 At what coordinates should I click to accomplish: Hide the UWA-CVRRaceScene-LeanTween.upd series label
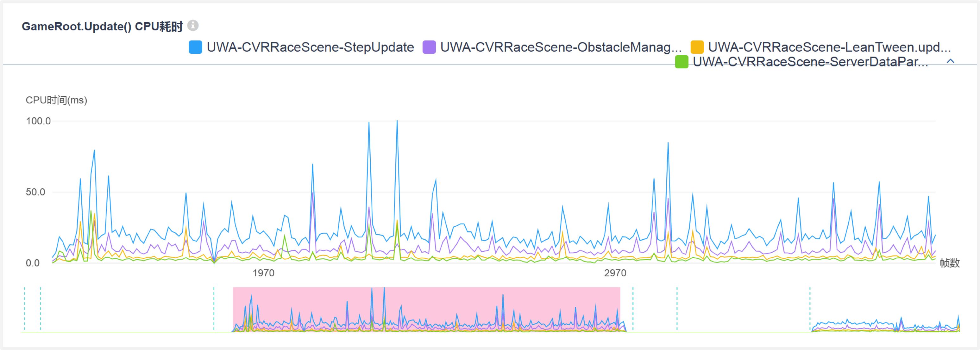pos(829,47)
